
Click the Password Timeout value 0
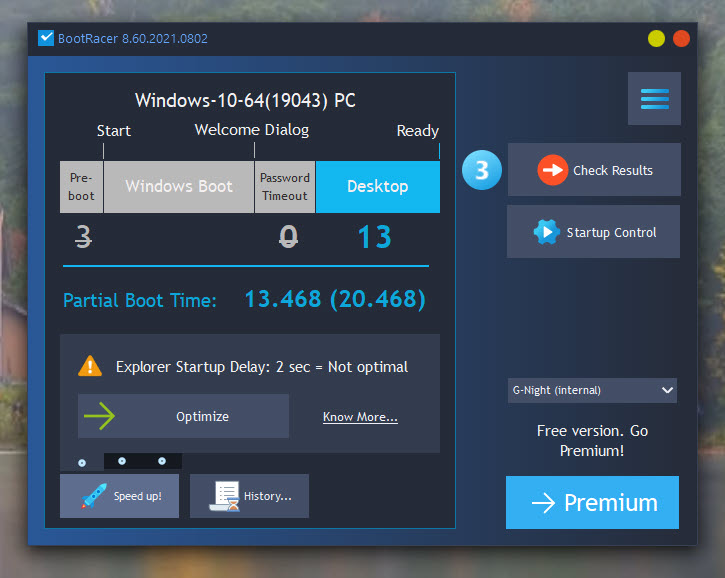click(288, 236)
